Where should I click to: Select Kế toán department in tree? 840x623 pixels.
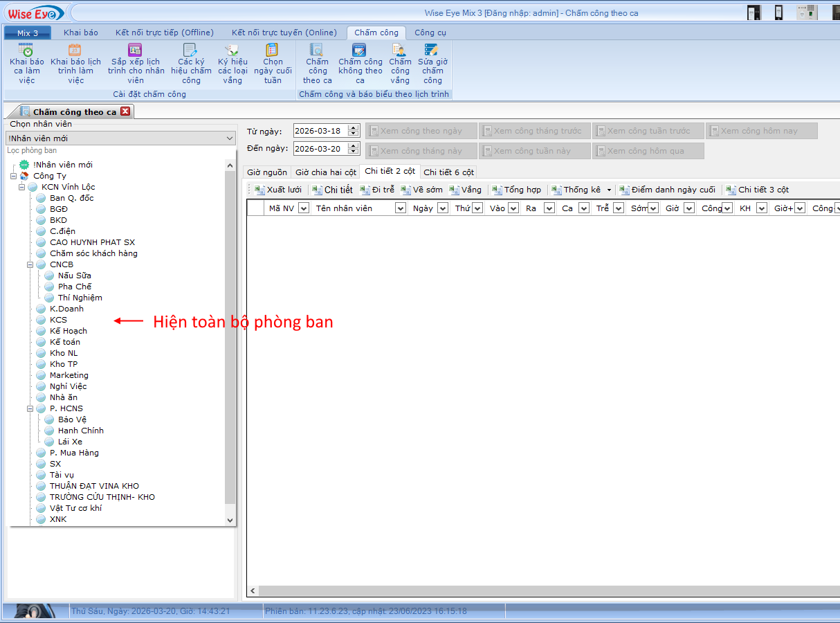pyautogui.click(x=65, y=342)
